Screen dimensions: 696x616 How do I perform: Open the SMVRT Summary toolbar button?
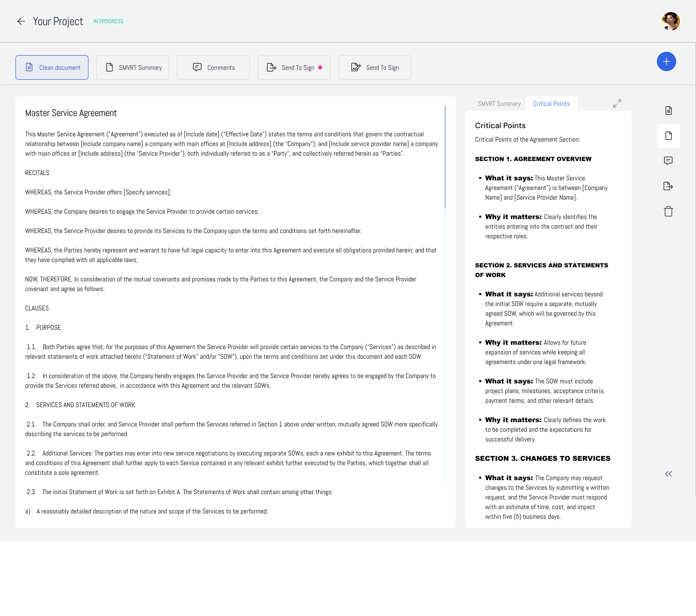132,67
